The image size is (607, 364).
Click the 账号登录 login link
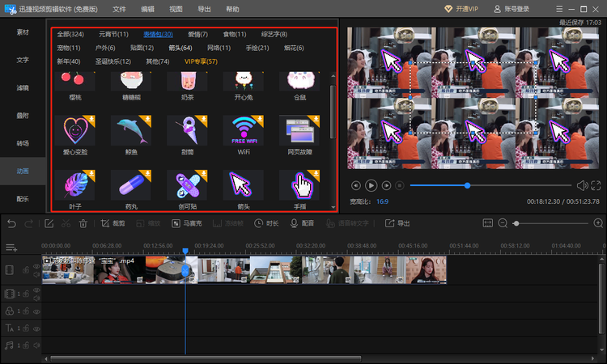click(x=511, y=9)
